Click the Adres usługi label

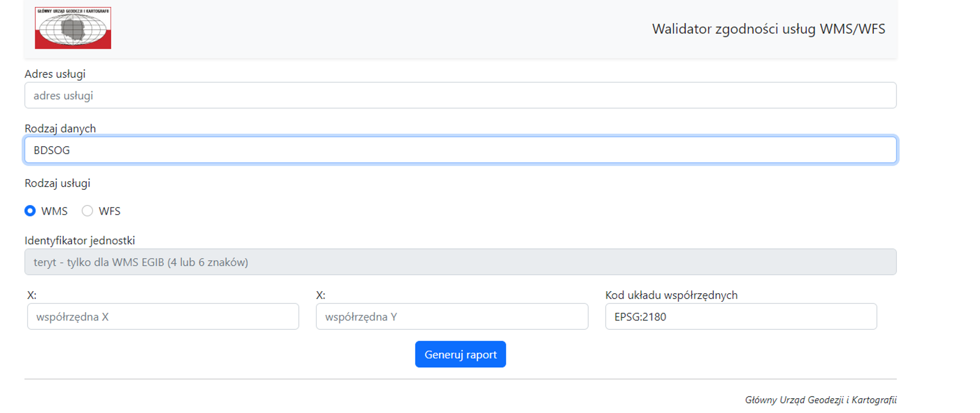tap(55, 74)
